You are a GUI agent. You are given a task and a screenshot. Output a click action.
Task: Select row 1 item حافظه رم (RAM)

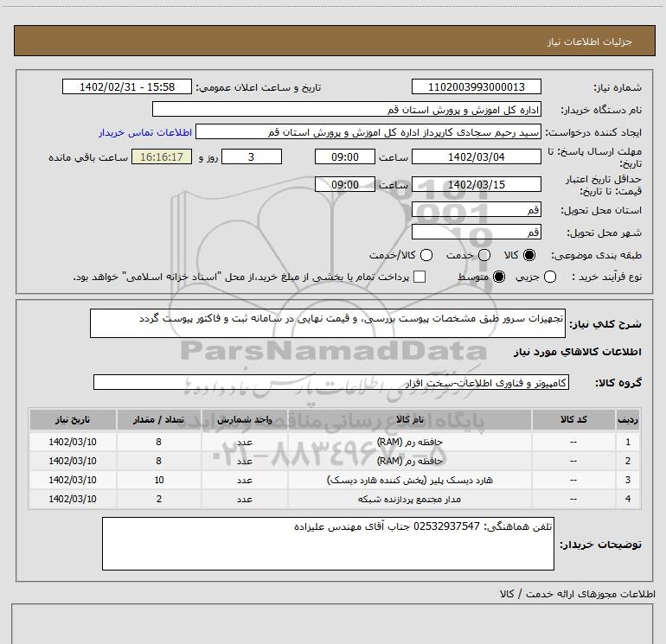[409, 442]
